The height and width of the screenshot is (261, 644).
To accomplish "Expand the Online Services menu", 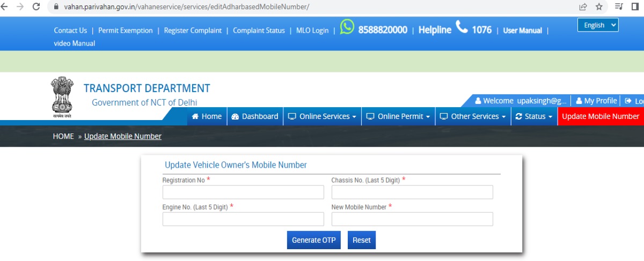I will coord(322,116).
